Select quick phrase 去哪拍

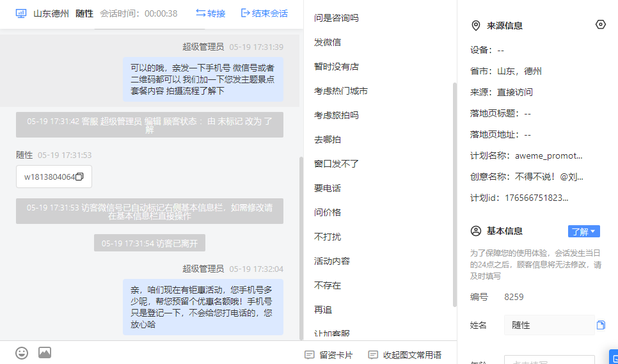[x=327, y=139]
